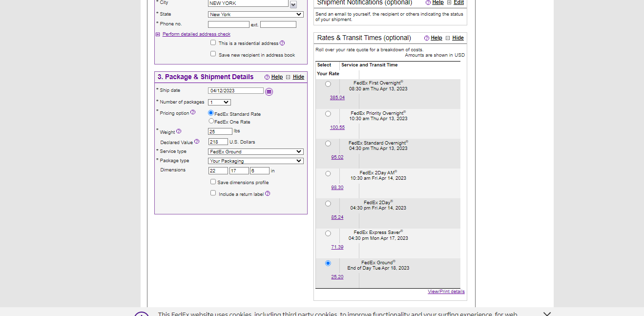Open Service type dropdown showing FedEx Ground

click(x=256, y=151)
